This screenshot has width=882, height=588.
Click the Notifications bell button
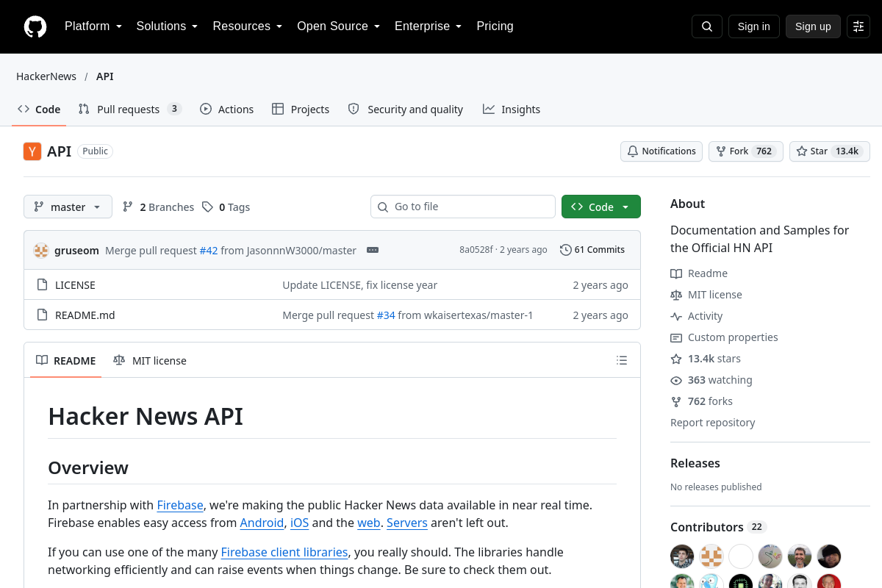pyautogui.click(x=661, y=151)
